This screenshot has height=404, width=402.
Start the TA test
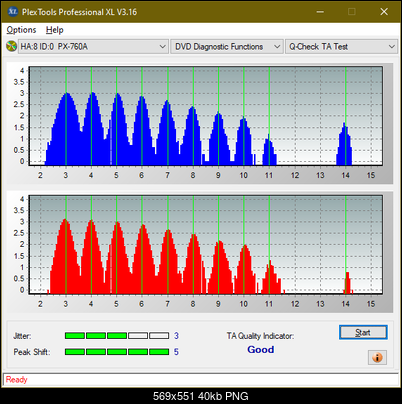363,332
